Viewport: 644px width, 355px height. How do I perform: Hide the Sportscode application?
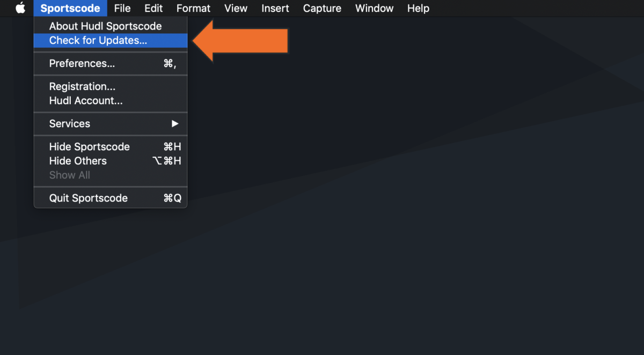point(89,146)
